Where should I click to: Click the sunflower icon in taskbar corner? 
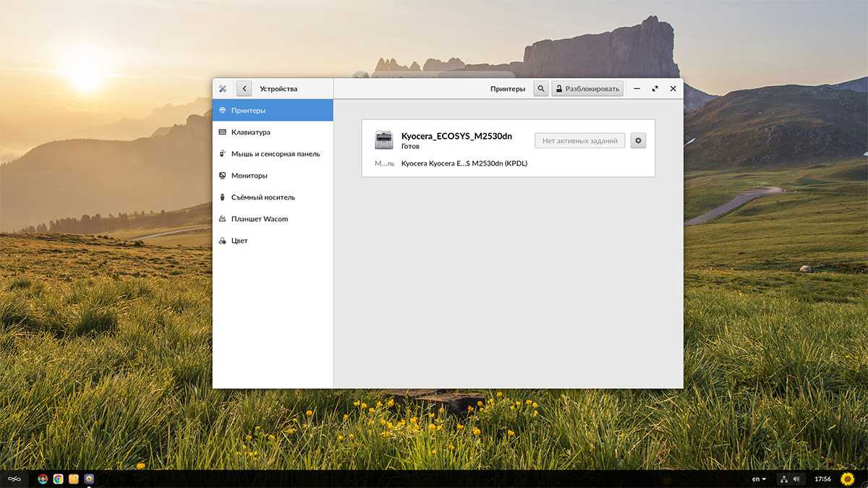[848, 479]
